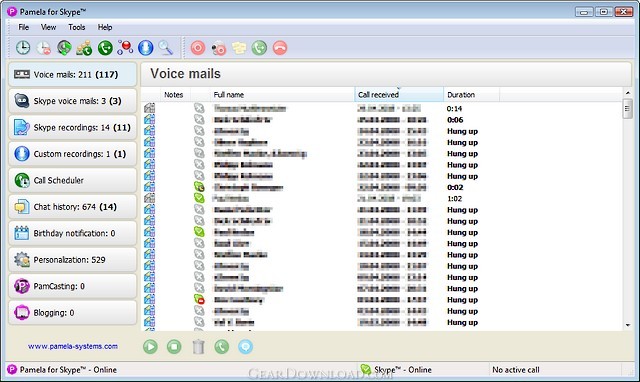Click Skype Online status bar entry
The height and width of the screenshot is (382, 640).
tap(403, 370)
